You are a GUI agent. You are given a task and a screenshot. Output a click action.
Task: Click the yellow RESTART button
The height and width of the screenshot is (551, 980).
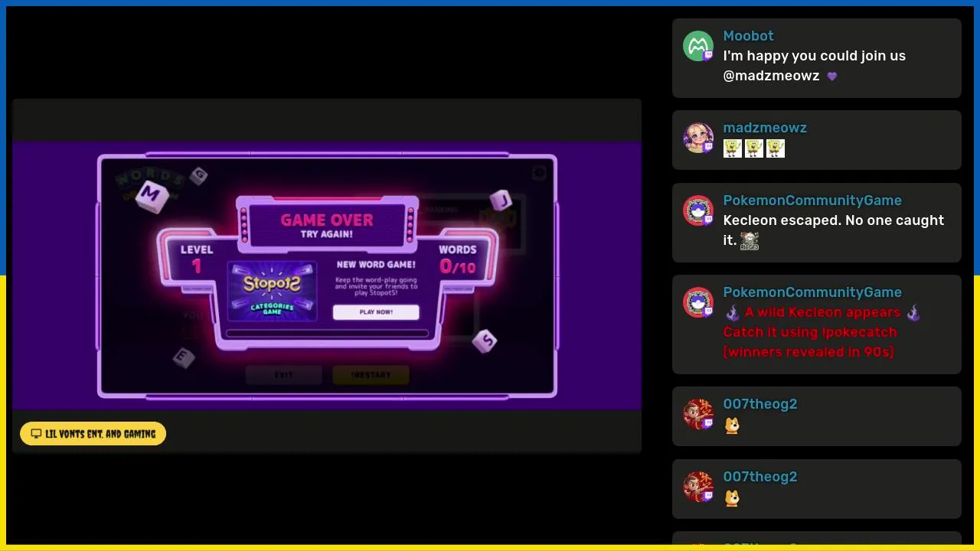[x=371, y=375]
